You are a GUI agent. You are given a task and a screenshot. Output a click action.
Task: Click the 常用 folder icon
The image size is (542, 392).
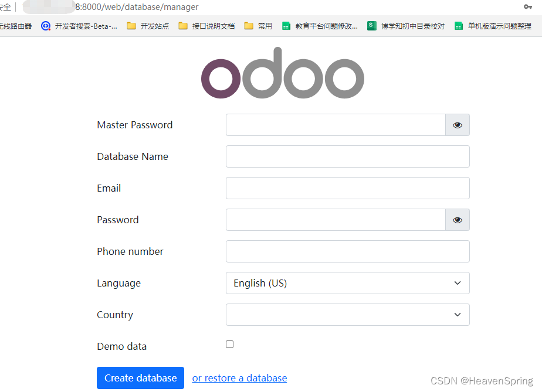click(x=249, y=25)
